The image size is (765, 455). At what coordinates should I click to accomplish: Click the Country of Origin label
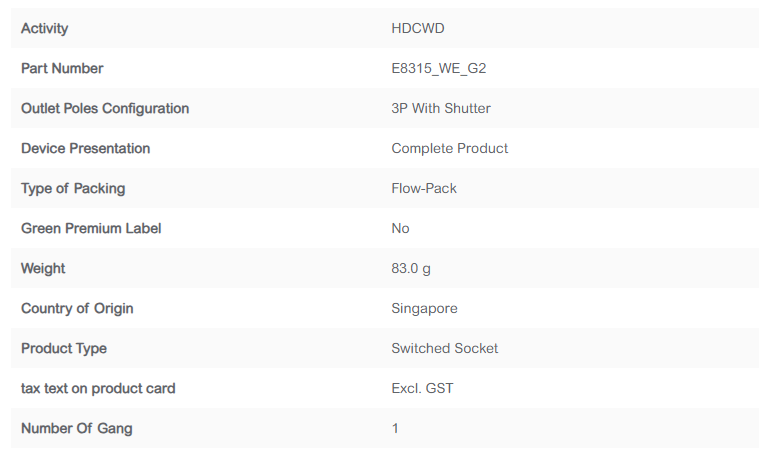[77, 308]
